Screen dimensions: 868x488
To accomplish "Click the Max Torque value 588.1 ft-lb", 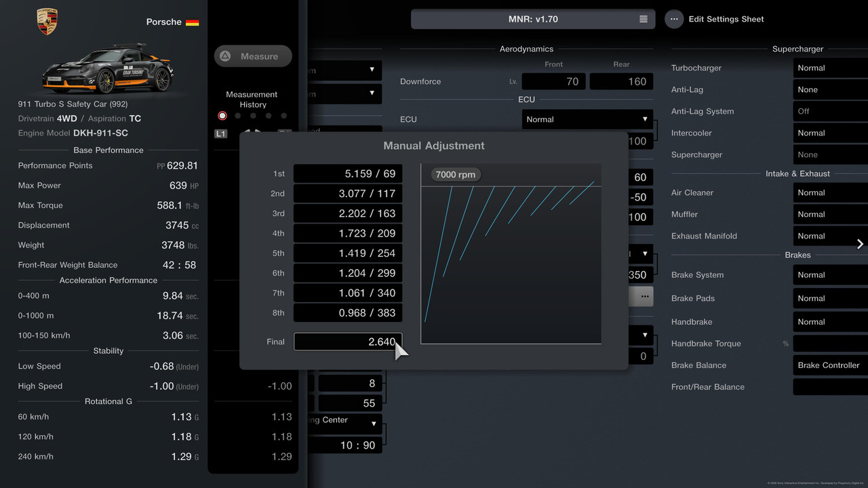I will [178, 205].
